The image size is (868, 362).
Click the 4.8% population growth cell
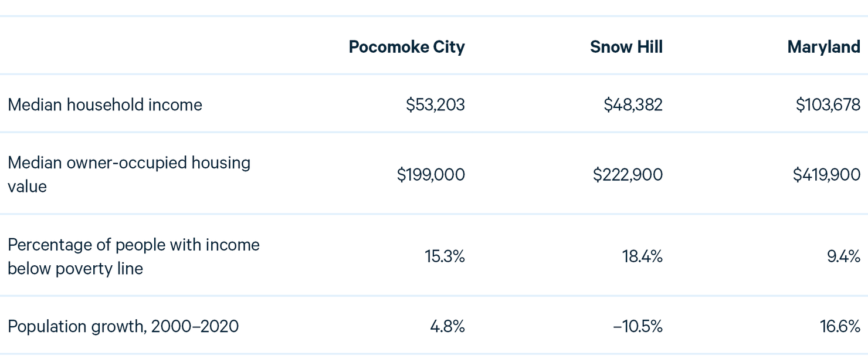tap(447, 326)
